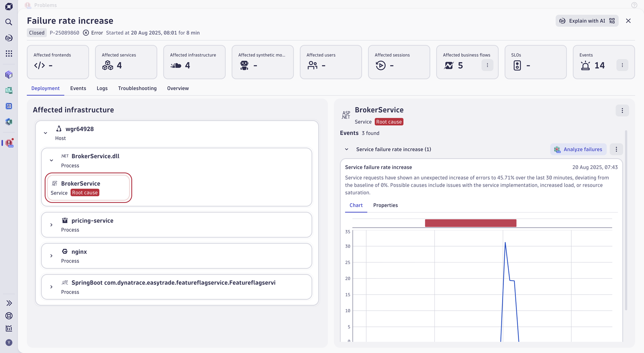
Task: Open the apps grid launcher icon
Action: (9, 53)
